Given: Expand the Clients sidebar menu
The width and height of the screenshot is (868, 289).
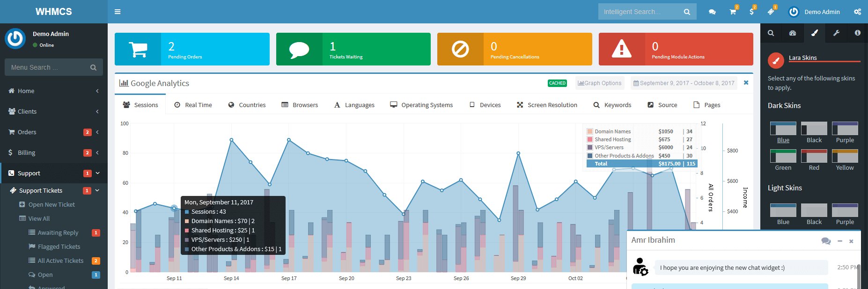Looking at the screenshot, I should click(54, 111).
